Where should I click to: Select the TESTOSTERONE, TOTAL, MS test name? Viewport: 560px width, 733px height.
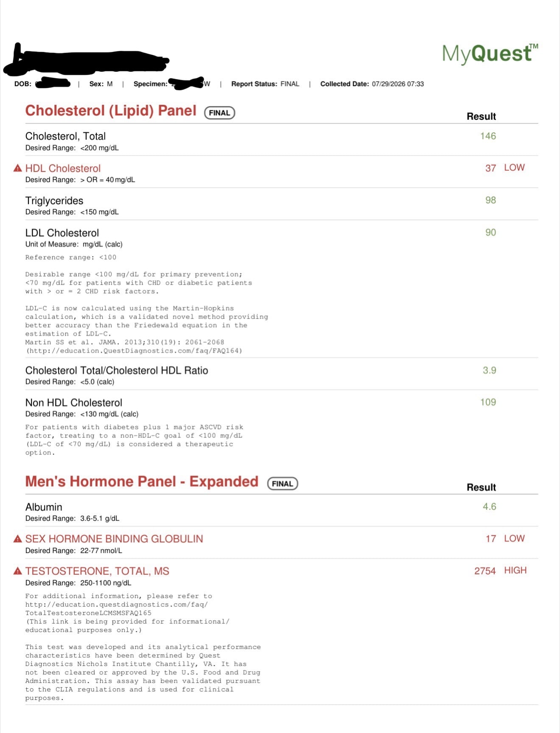(97, 571)
